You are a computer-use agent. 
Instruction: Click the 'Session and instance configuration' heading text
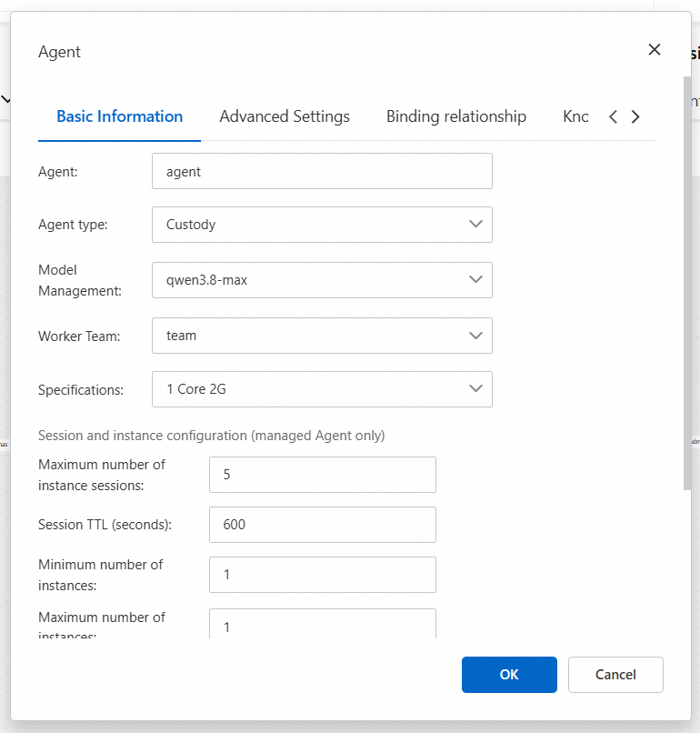point(211,436)
